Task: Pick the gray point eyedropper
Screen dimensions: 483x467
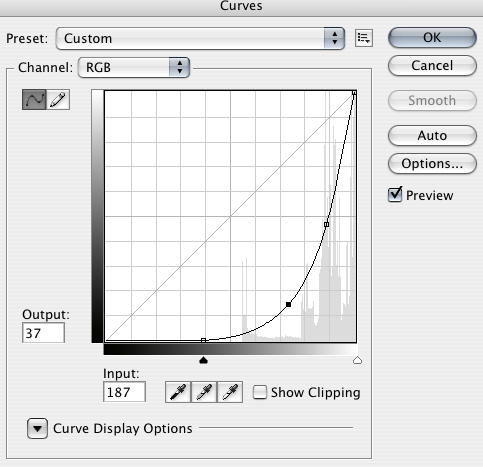Action: (204, 392)
